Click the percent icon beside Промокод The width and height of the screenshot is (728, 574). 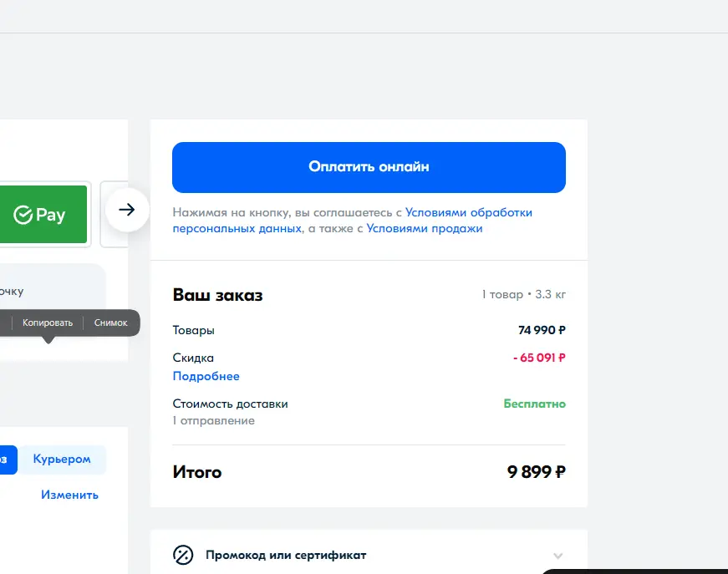tap(183, 555)
